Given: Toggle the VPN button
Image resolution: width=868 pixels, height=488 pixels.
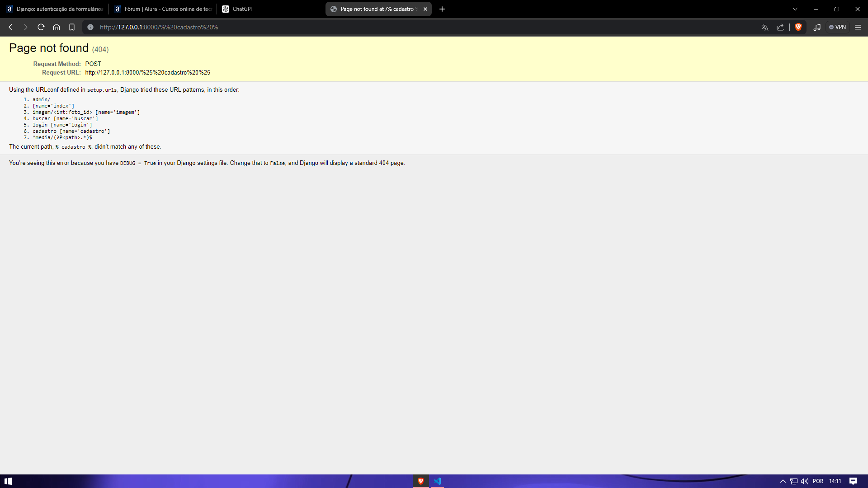Looking at the screenshot, I should tap(838, 27).
